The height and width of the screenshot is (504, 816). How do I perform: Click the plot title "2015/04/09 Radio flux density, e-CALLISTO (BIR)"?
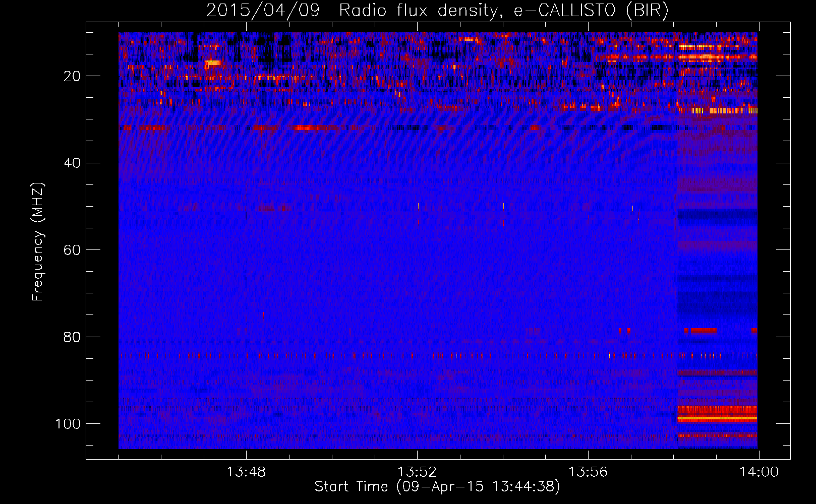click(x=437, y=11)
